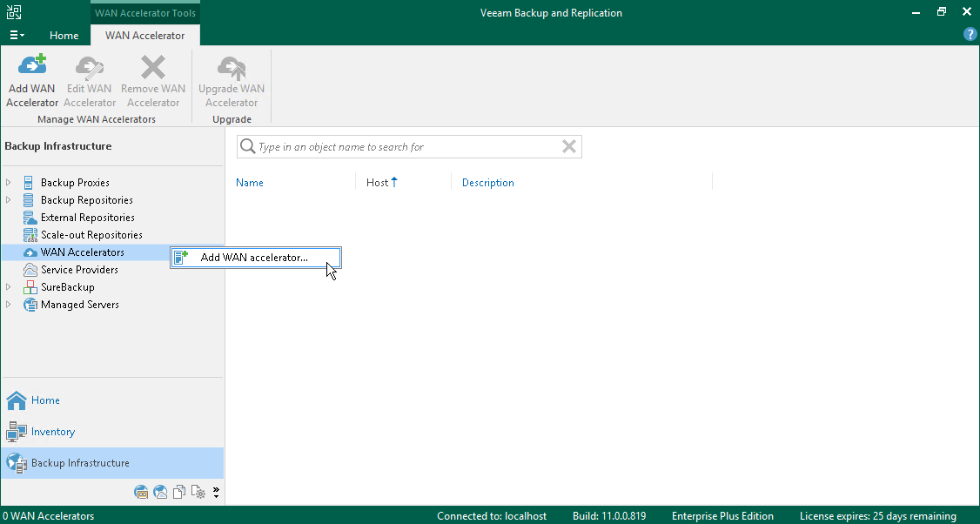Select Managed Servers tree item
This screenshot has width=980, height=524.
pos(80,306)
